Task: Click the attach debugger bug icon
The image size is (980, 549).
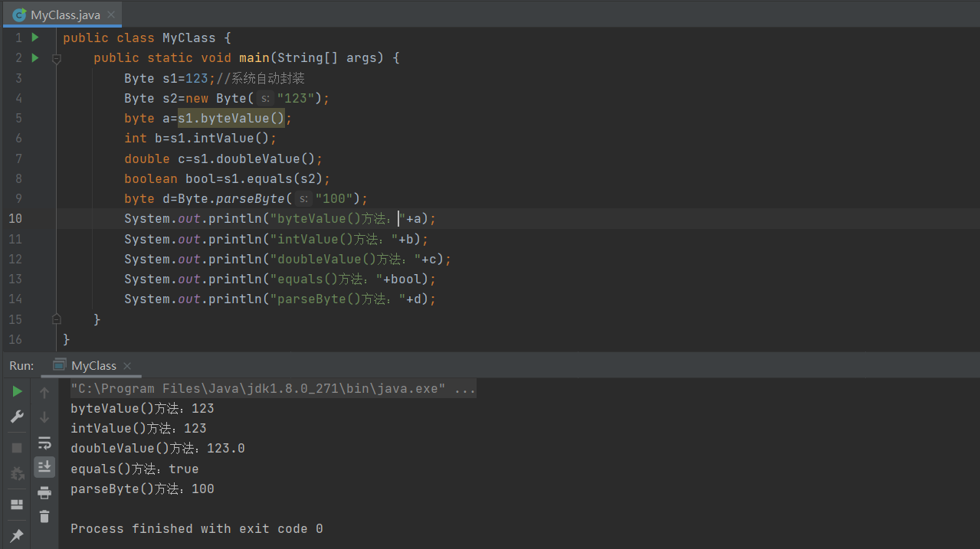Action: (17, 474)
